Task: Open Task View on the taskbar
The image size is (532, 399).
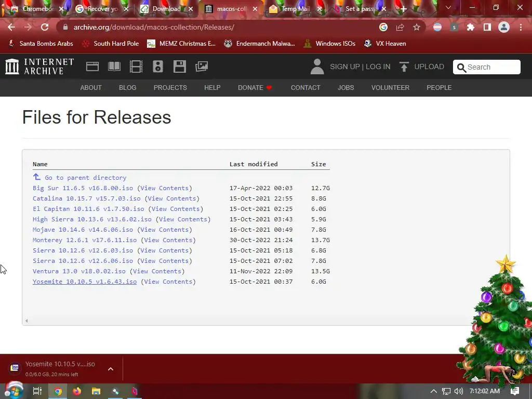Action: point(37,391)
